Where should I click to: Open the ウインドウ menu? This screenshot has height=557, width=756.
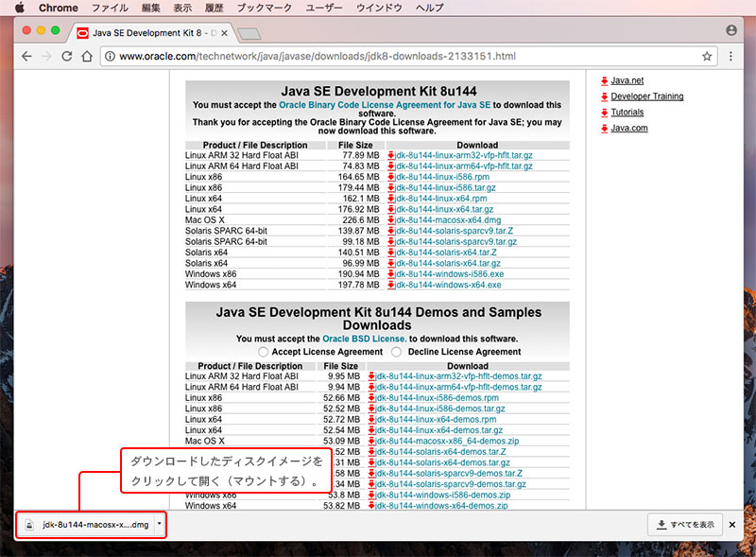[x=379, y=8]
